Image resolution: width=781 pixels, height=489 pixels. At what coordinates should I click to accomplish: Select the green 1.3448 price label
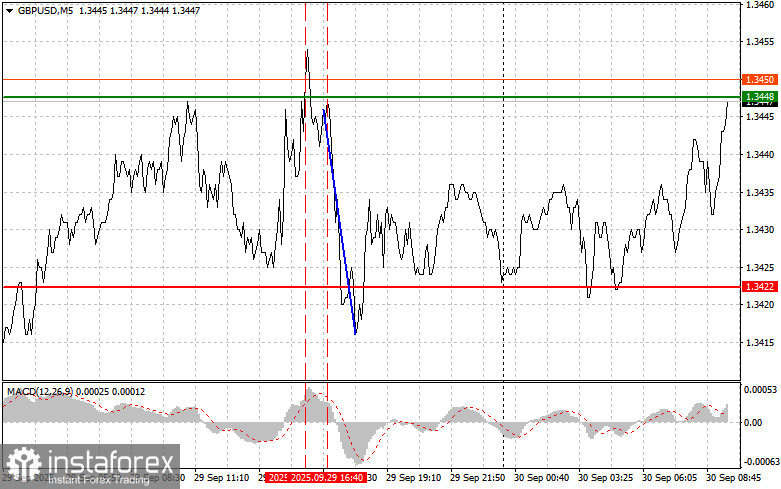pyautogui.click(x=759, y=96)
